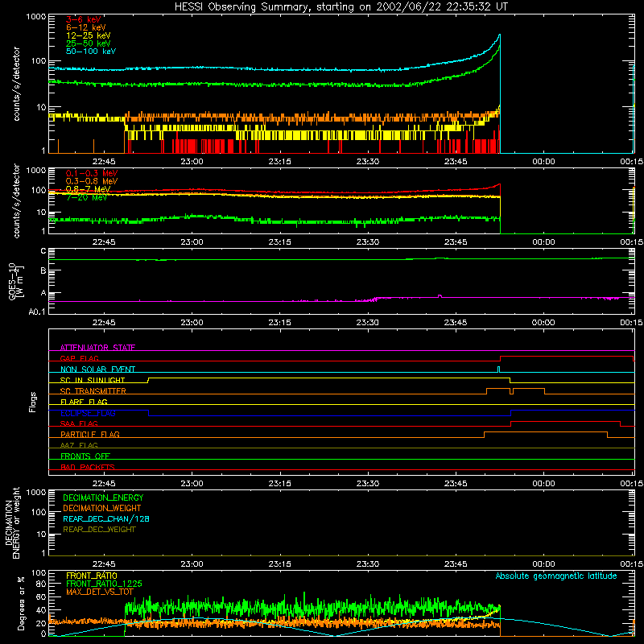Click the Absolute geomagnetic latitude label
The width and height of the screenshot is (644, 644).
click(556, 576)
